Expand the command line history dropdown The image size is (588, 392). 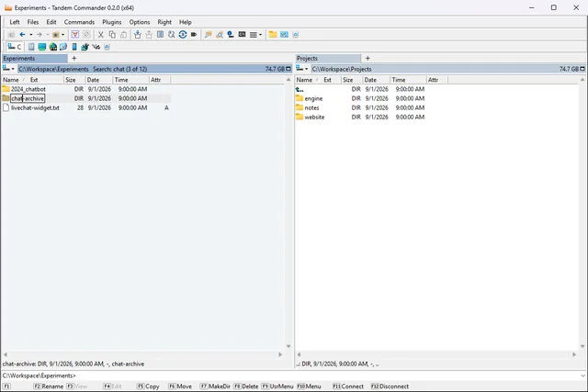coord(582,375)
